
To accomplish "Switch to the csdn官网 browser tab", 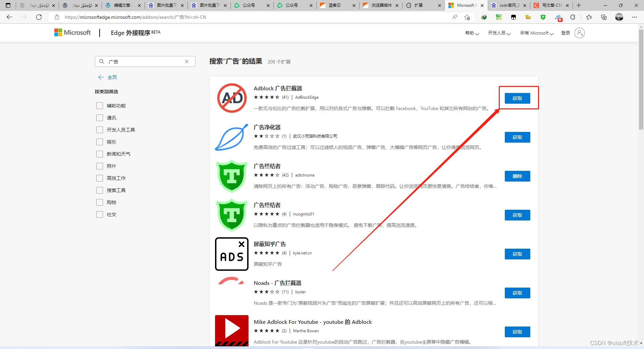I will 508,5.
